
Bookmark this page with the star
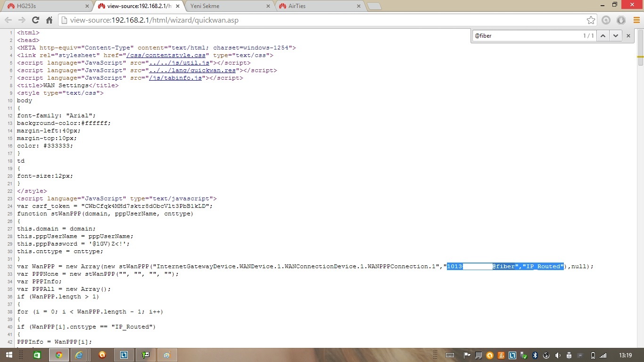pos(591,20)
